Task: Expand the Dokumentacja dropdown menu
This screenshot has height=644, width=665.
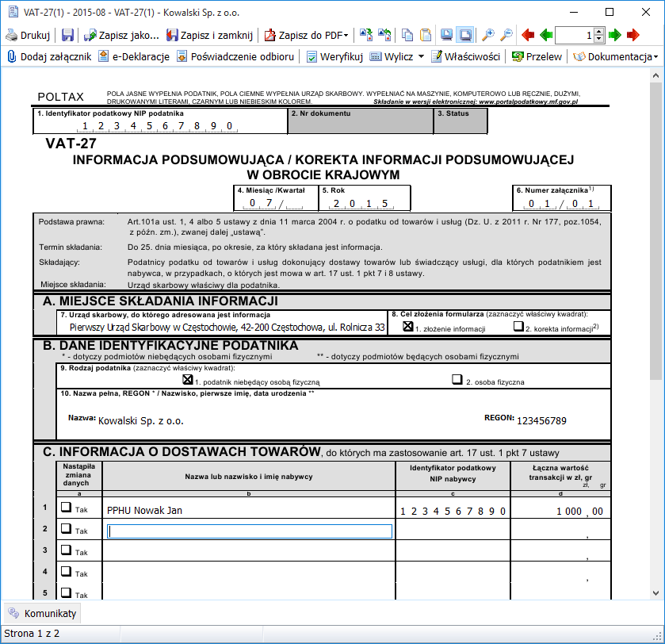Action: 655,57
